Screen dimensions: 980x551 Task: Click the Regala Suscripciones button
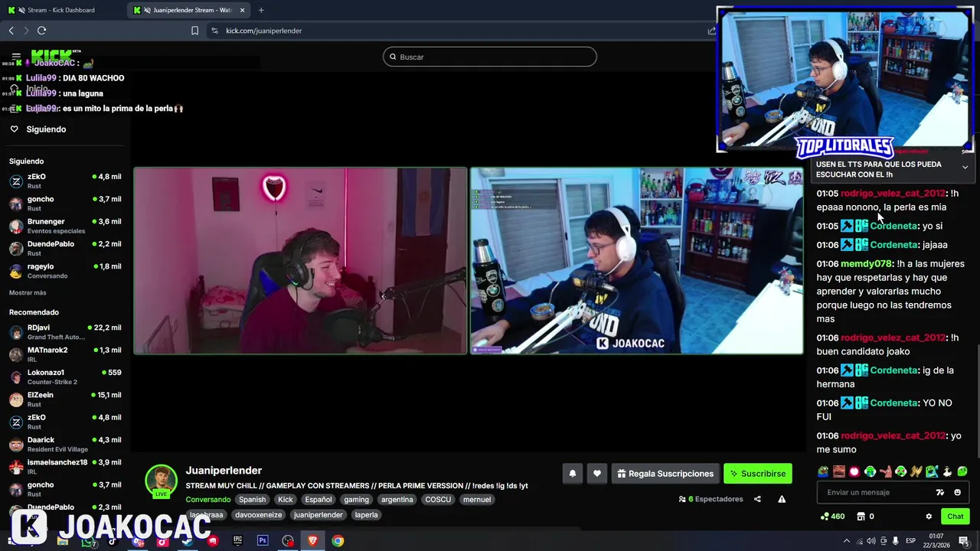[x=664, y=474]
